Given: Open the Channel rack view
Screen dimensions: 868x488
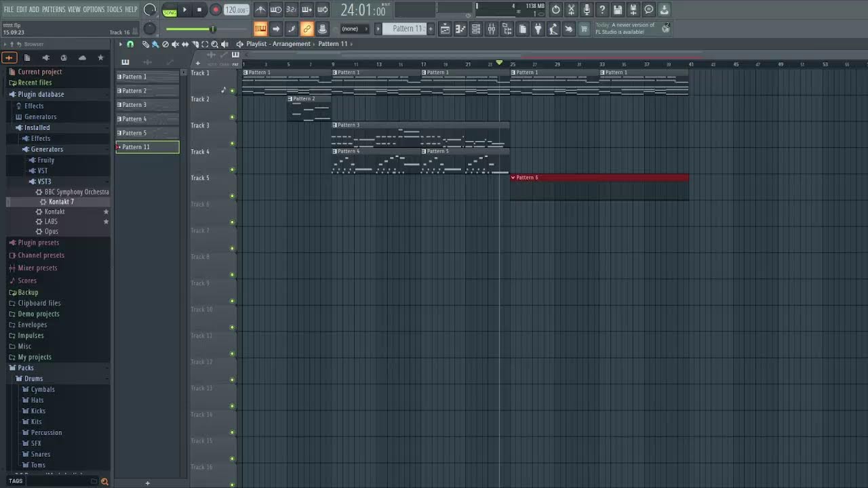Looking at the screenshot, I should [476, 28].
